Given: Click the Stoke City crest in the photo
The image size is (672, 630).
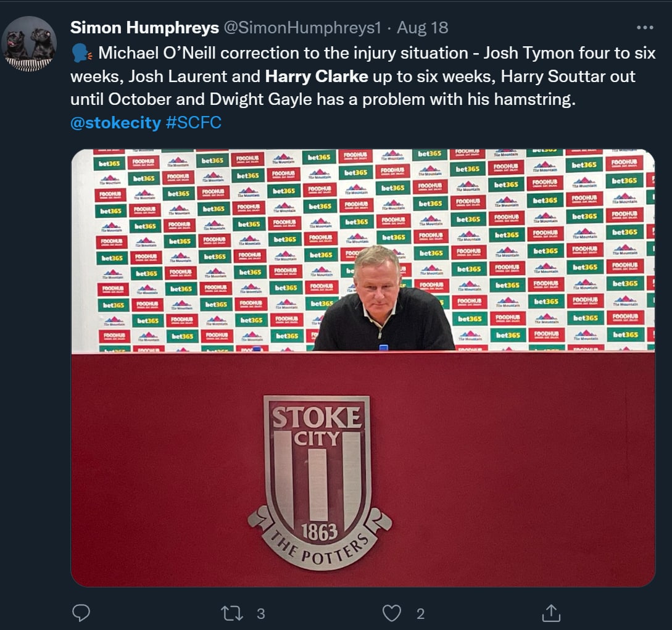Looking at the screenshot, I should [x=318, y=469].
